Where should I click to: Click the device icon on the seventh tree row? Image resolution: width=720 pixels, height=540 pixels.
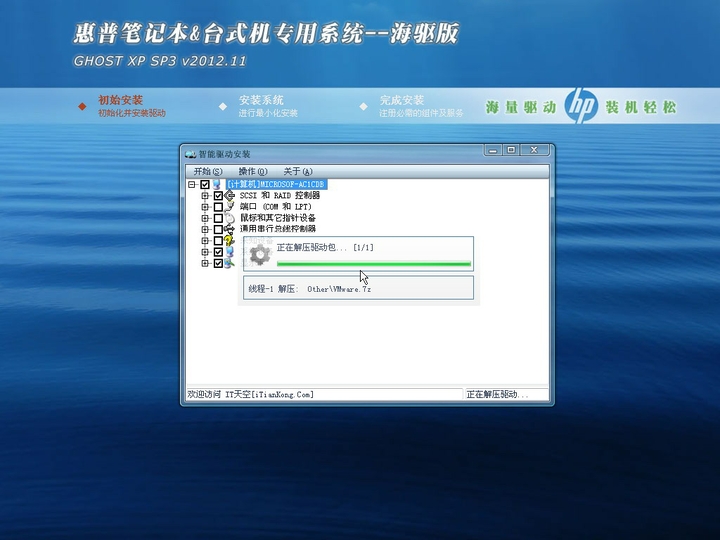pyautogui.click(x=229, y=252)
